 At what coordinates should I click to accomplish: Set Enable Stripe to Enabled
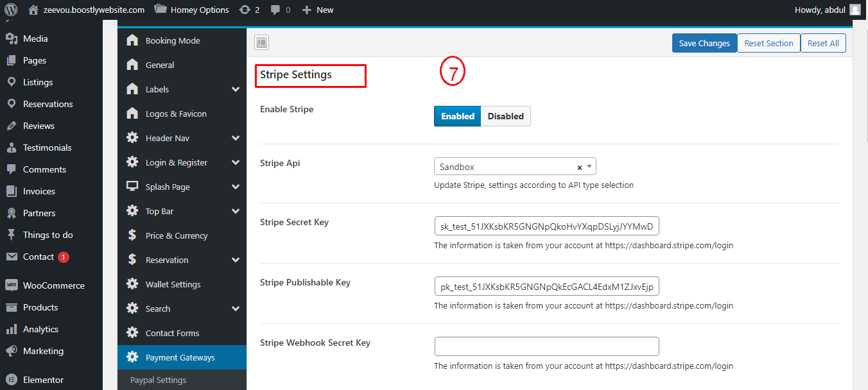point(457,116)
